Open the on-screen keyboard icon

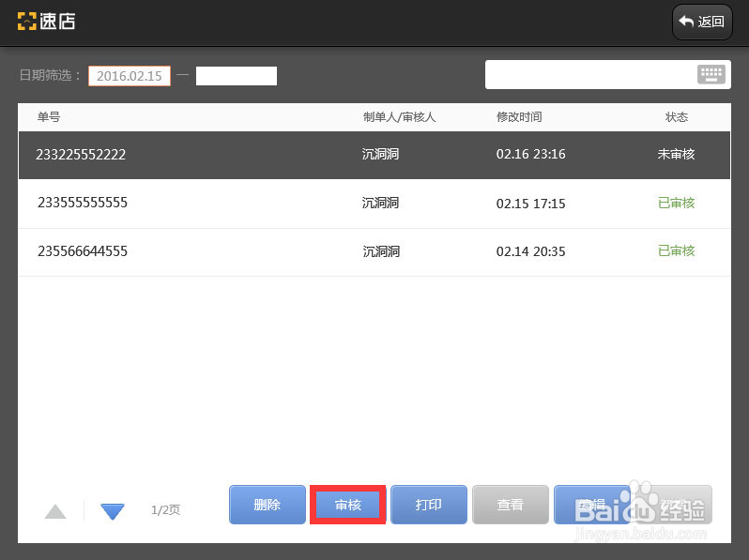711,74
